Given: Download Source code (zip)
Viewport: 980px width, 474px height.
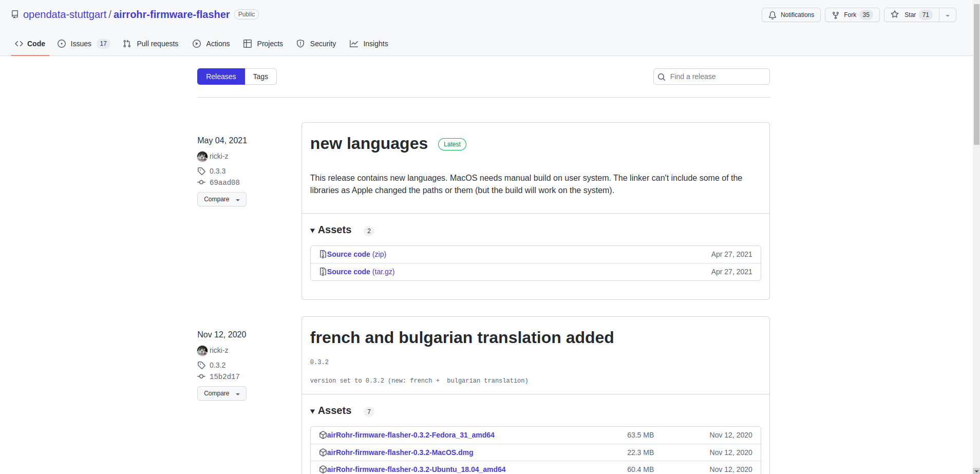Looking at the screenshot, I should tap(356, 254).
